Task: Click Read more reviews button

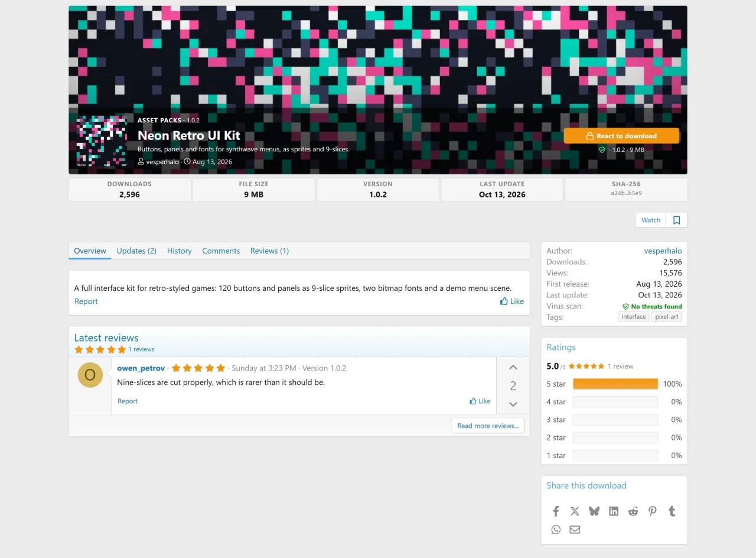Action: click(x=488, y=426)
